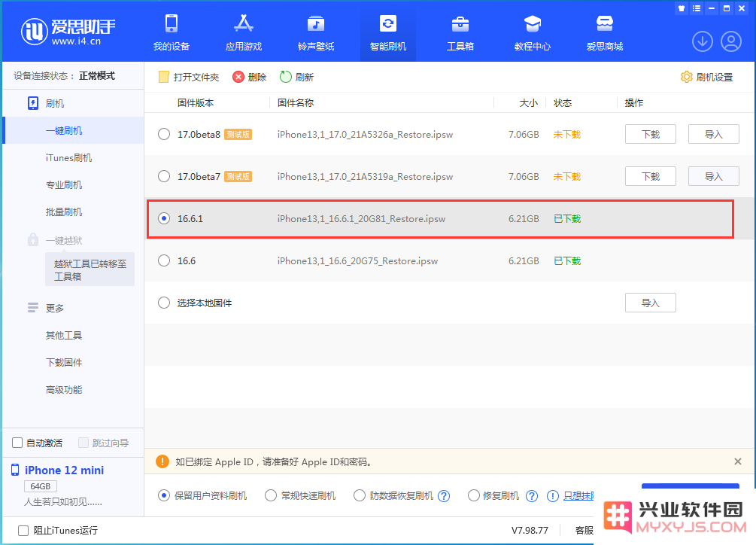
Task: Open 我的设备 device tab
Action: [x=172, y=33]
